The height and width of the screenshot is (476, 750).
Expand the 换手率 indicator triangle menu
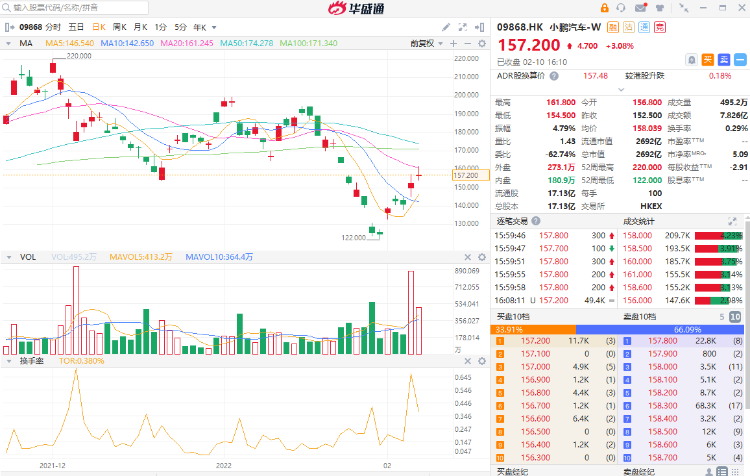[x=8, y=361]
